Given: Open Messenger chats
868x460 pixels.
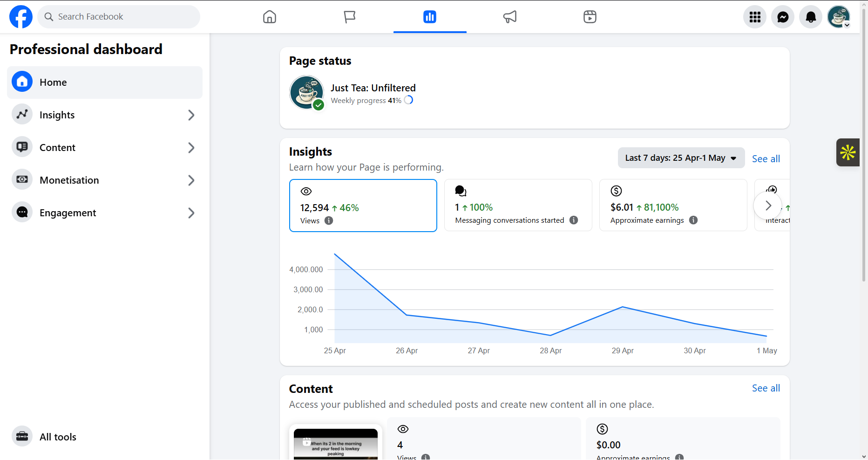Looking at the screenshot, I should (783, 17).
